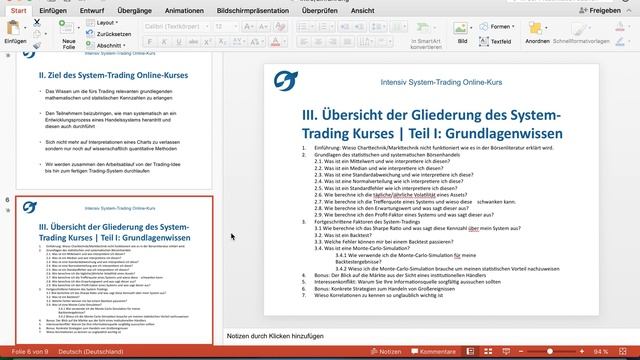The width and height of the screenshot is (640, 360).
Task: Click the zoom slider handle
Action: pos(550,351)
